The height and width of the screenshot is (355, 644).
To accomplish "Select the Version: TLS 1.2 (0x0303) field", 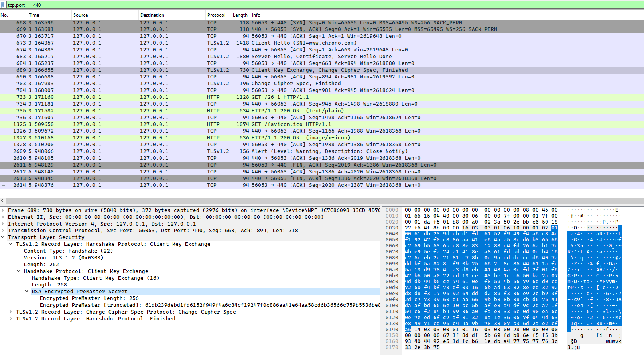I will tap(63, 258).
